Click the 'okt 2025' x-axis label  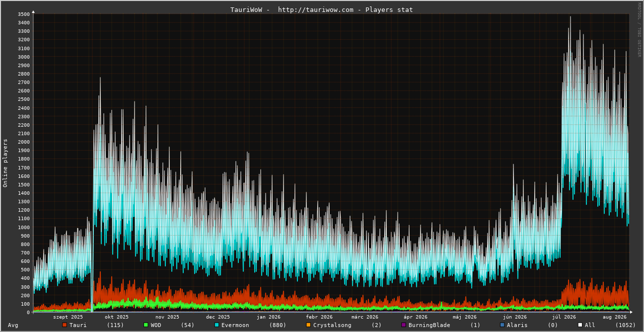click(x=117, y=317)
